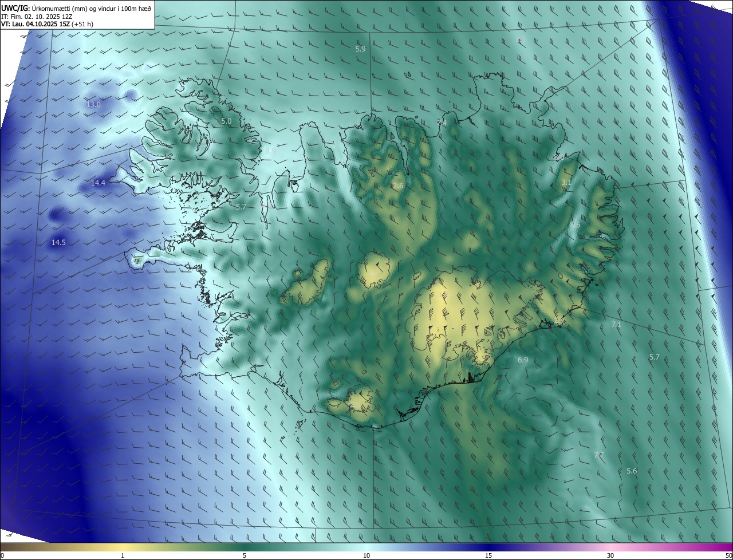Click the 3.1 value in northeast Iceland
The height and width of the screenshot is (560, 733).
pyautogui.click(x=566, y=183)
